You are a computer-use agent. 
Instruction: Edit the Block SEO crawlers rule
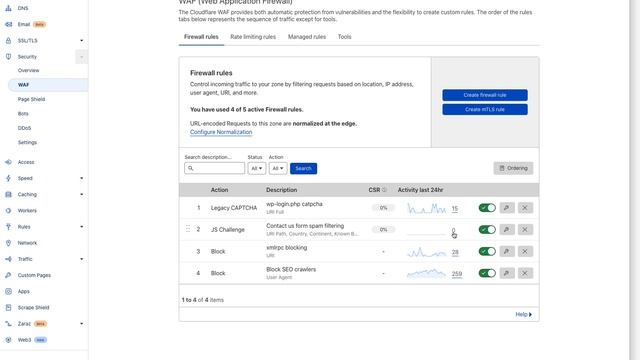coord(507,273)
